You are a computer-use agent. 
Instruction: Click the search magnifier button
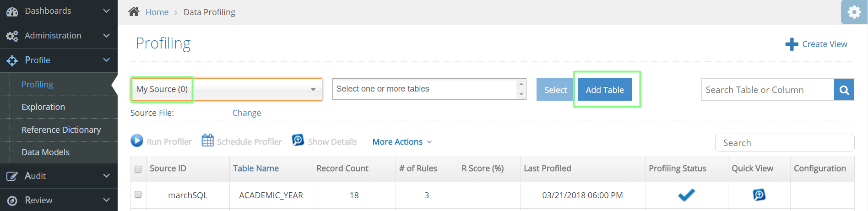click(x=844, y=90)
